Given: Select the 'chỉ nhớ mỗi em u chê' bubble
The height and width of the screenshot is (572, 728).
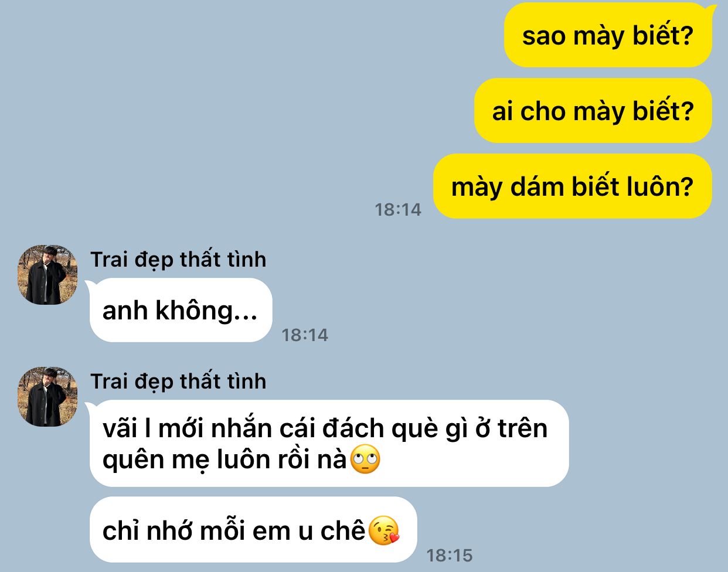Looking at the screenshot, I should click(x=253, y=530).
